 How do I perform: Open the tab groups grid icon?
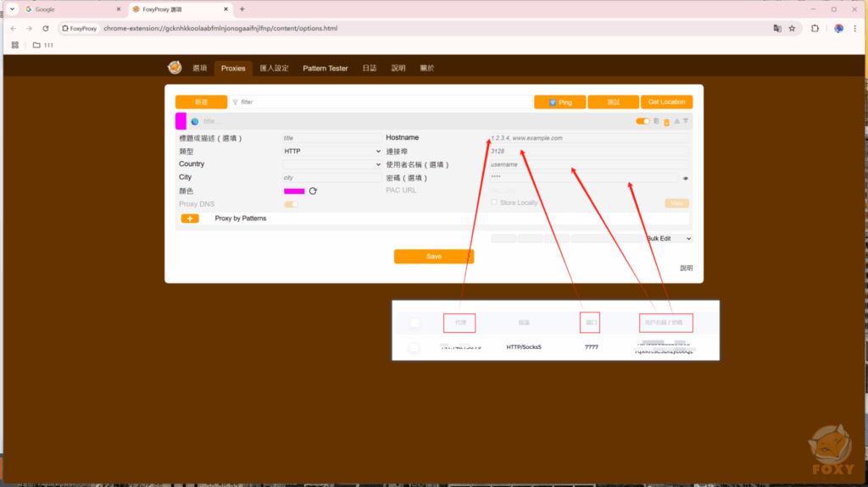point(15,46)
